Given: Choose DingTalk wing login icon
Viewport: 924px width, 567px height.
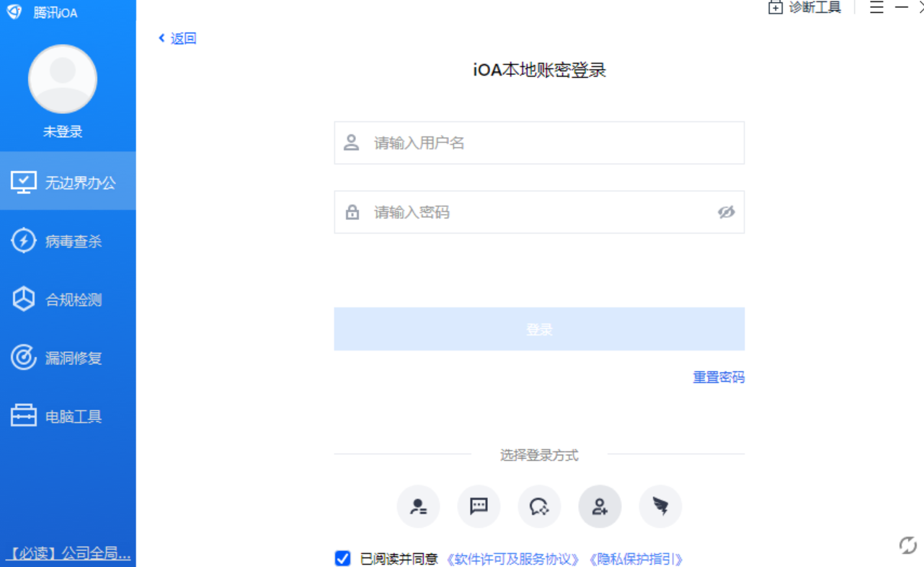Looking at the screenshot, I should point(660,506).
